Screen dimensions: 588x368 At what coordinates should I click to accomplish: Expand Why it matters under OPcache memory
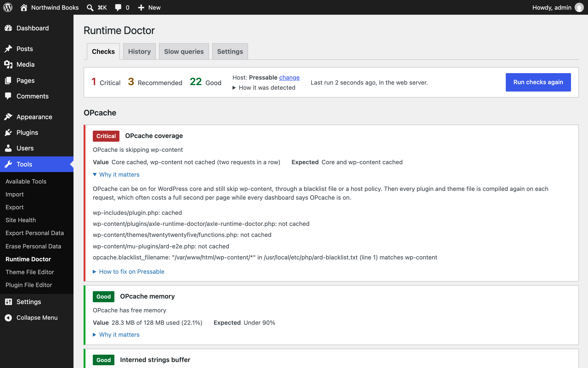pos(116,335)
